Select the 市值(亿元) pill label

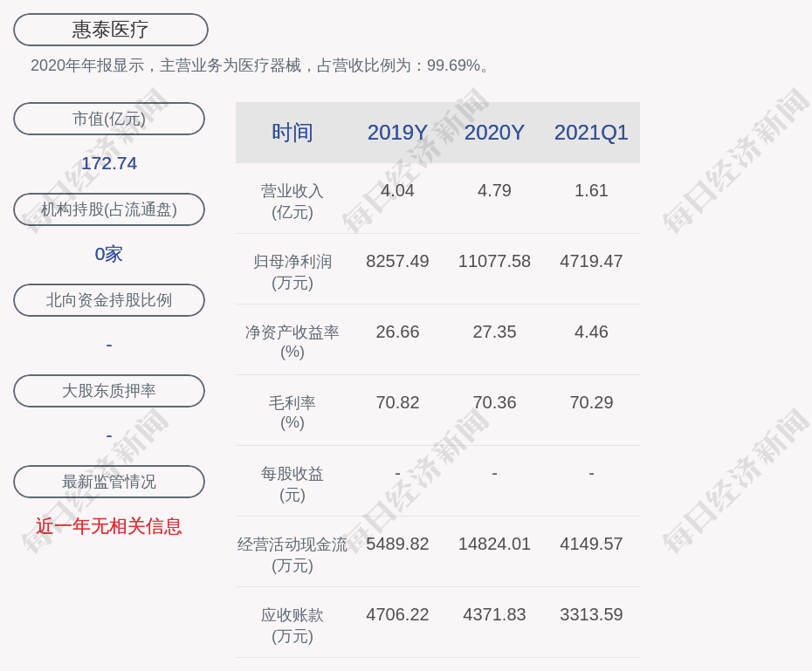click(109, 119)
